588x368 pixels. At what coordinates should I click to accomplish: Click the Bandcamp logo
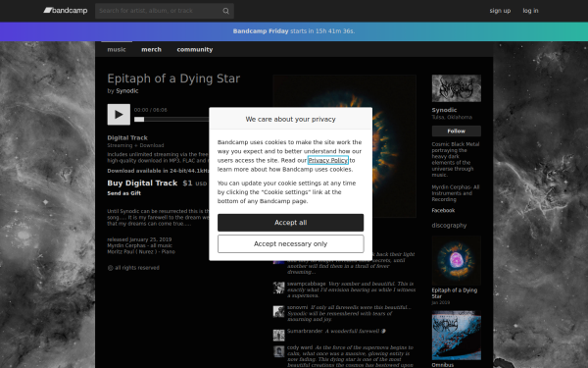pyautogui.click(x=66, y=11)
